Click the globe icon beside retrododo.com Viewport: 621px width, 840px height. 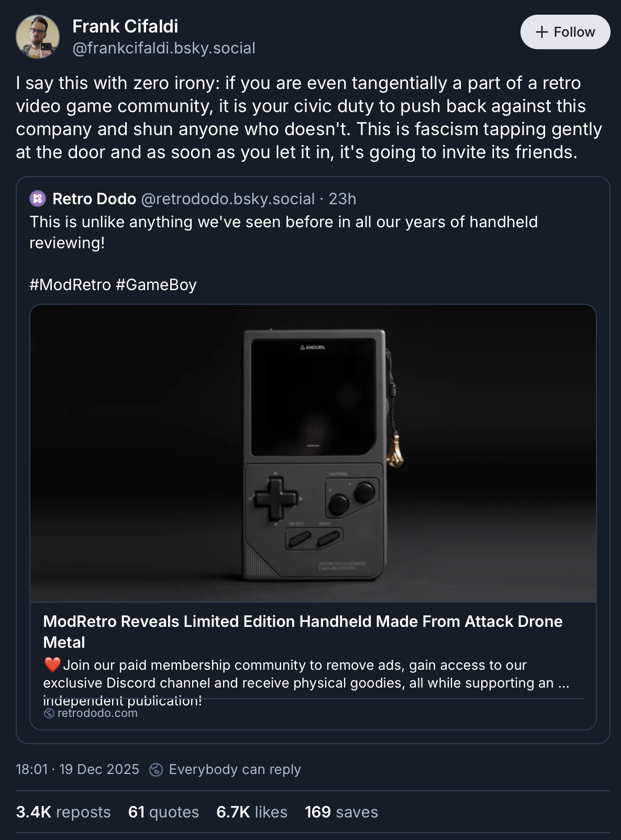[49, 713]
